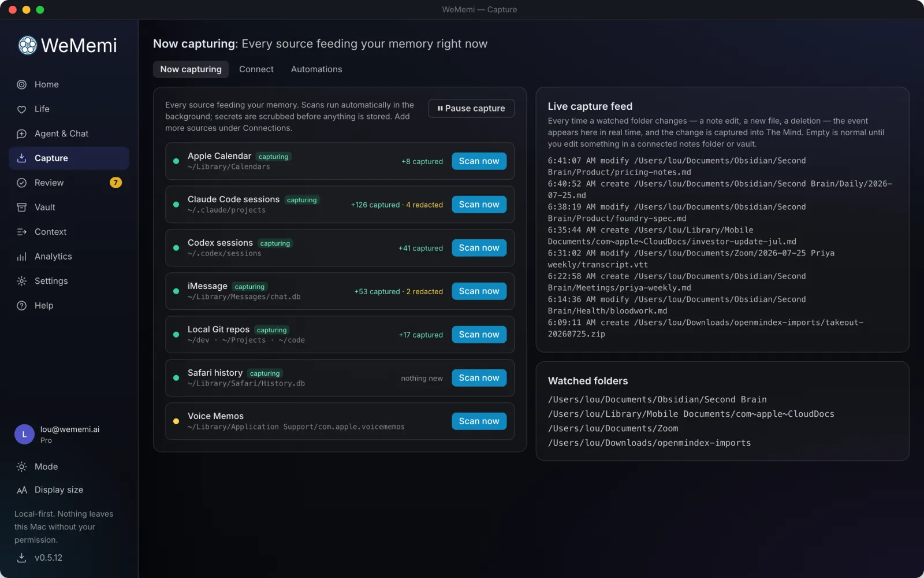924x578 pixels.
Task: Scan Codex sessions now
Action: coord(479,248)
